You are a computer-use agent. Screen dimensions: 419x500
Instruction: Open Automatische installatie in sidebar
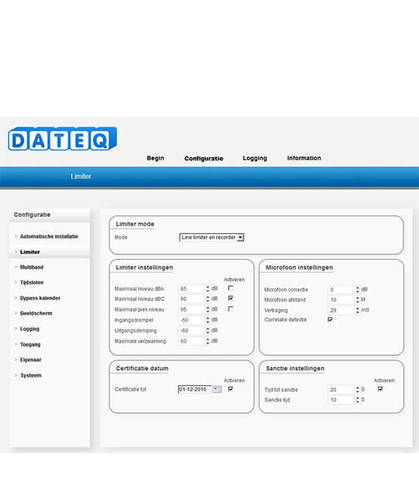click(49, 236)
